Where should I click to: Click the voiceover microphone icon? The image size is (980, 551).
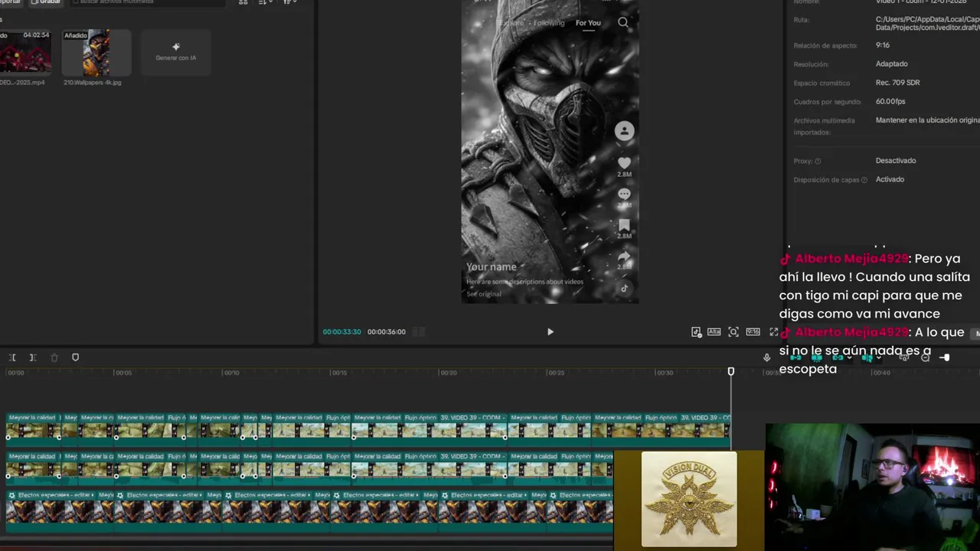click(x=766, y=357)
